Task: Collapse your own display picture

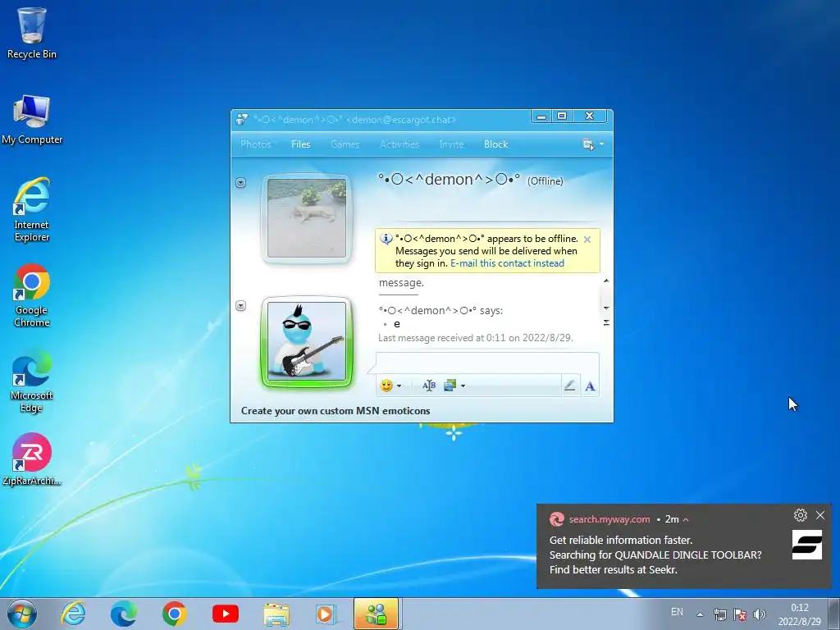Action: pos(240,306)
